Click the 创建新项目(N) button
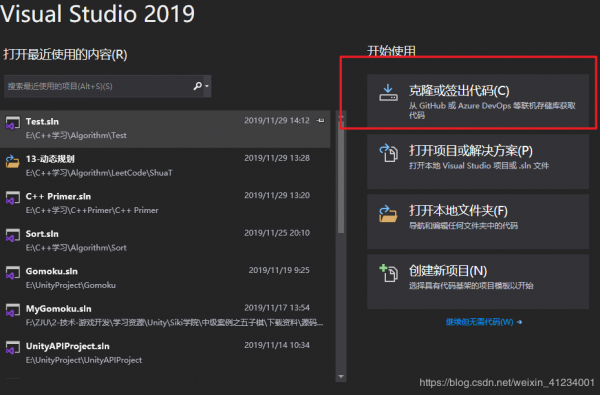600x395 pixels. coord(478,281)
